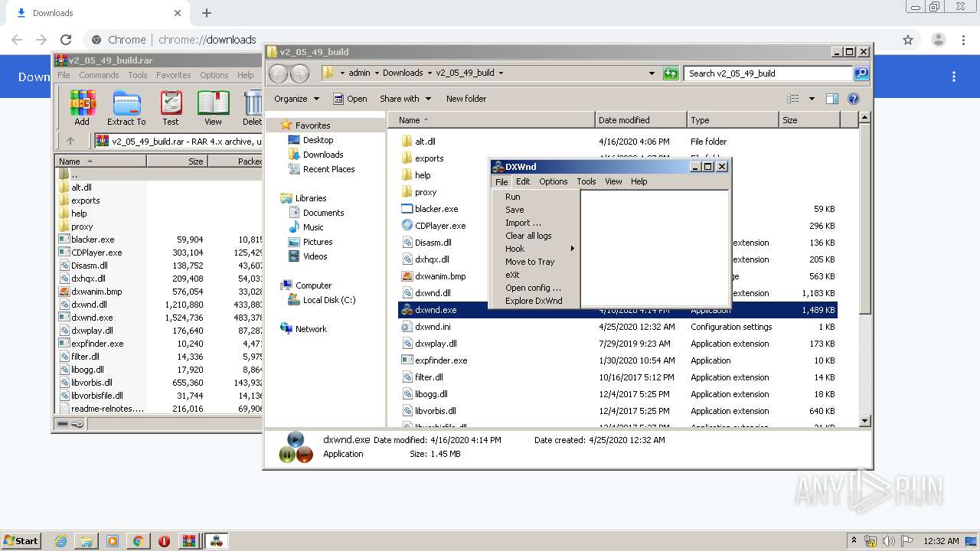The image size is (980, 551).
Task: Open WinRAR Favorites menu
Action: 174,75
